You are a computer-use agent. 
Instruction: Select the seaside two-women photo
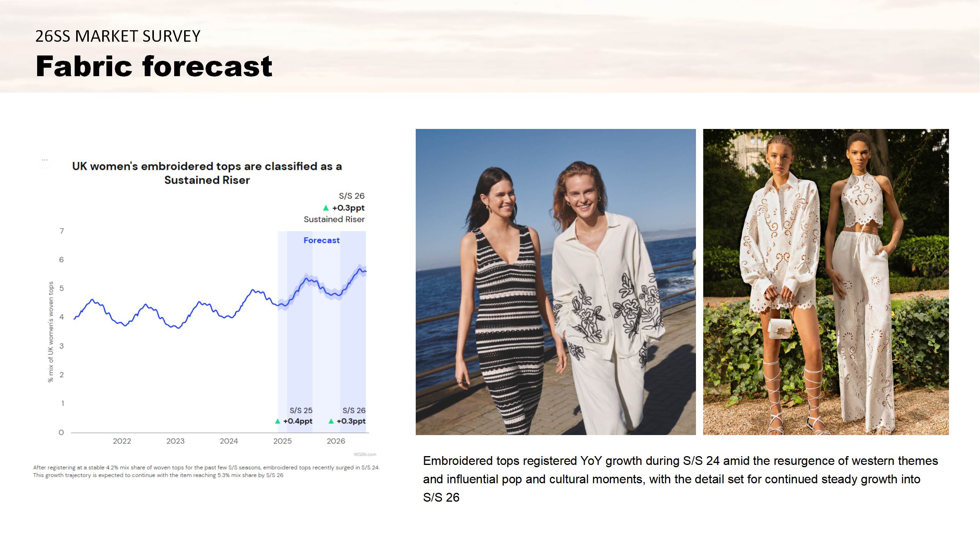coord(555,282)
